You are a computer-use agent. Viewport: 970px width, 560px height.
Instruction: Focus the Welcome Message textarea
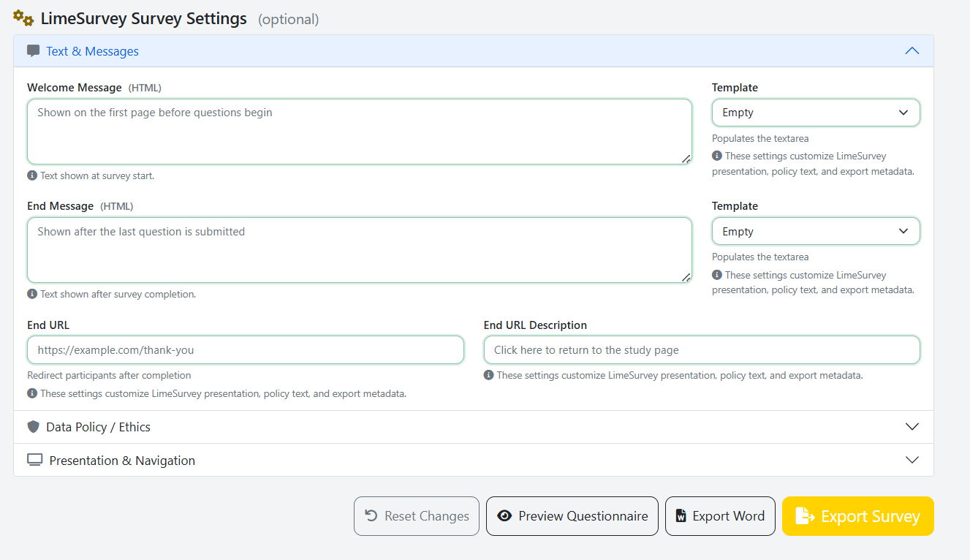point(360,132)
